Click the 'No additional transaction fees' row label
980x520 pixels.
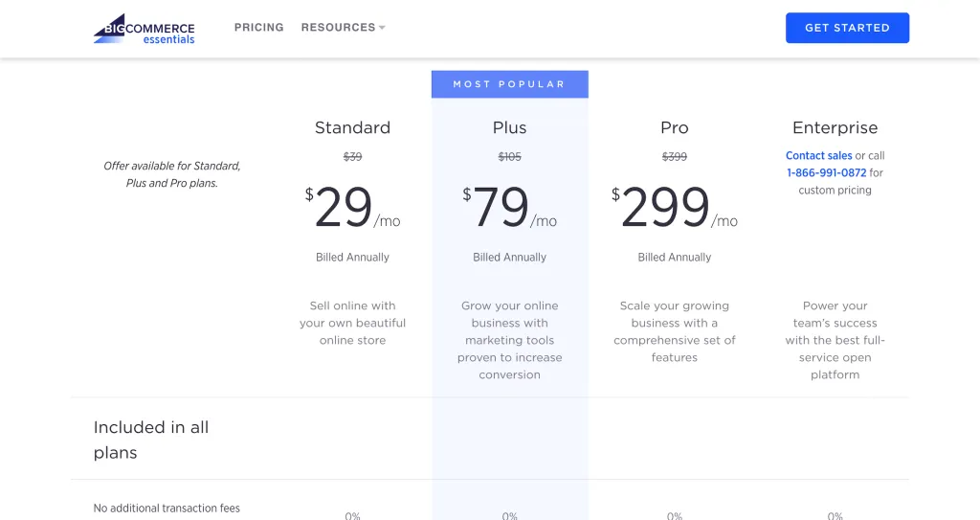[167, 509]
